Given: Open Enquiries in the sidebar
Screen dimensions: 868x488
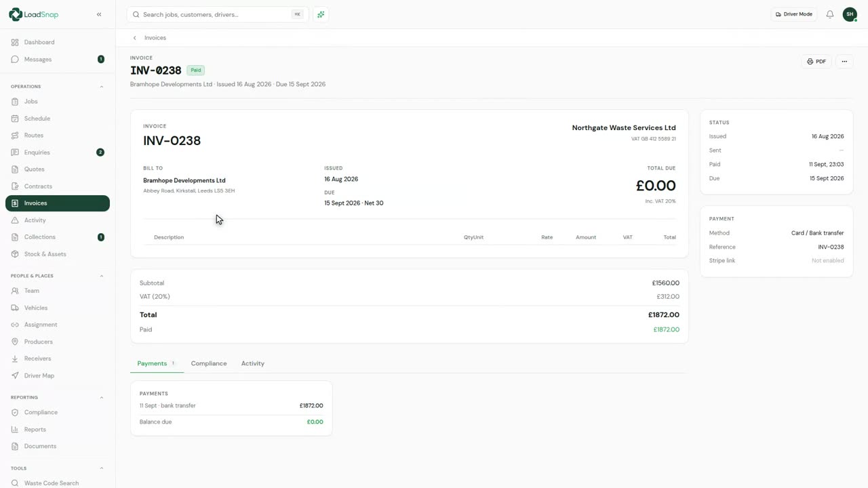Looking at the screenshot, I should [x=58, y=152].
